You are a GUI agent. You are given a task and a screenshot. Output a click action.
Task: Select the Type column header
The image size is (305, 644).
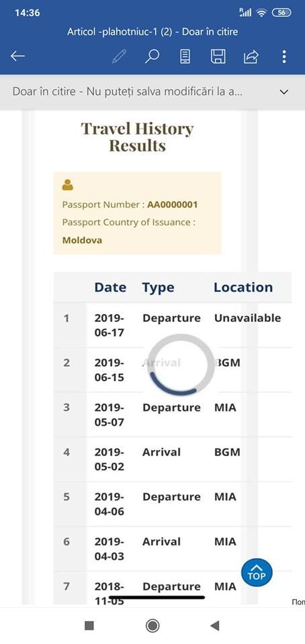(x=159, y=288)
